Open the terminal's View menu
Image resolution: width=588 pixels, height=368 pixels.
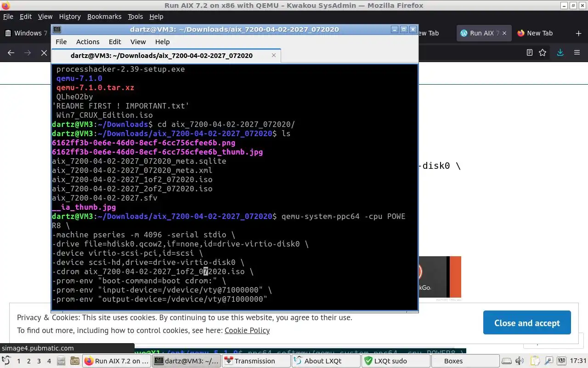point(138,41)
